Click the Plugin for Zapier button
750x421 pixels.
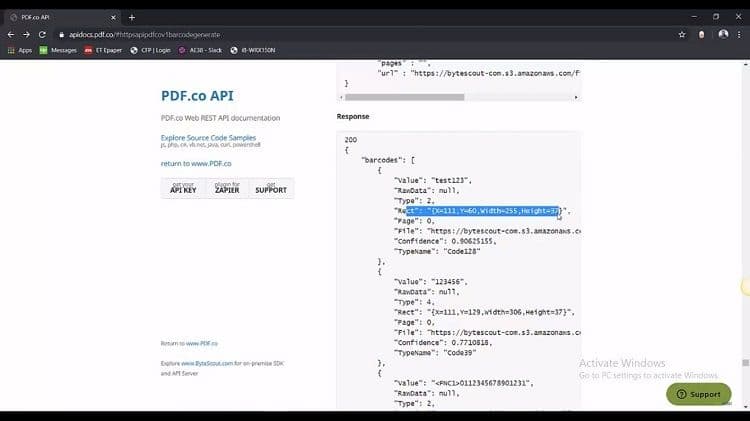(227, 188)
